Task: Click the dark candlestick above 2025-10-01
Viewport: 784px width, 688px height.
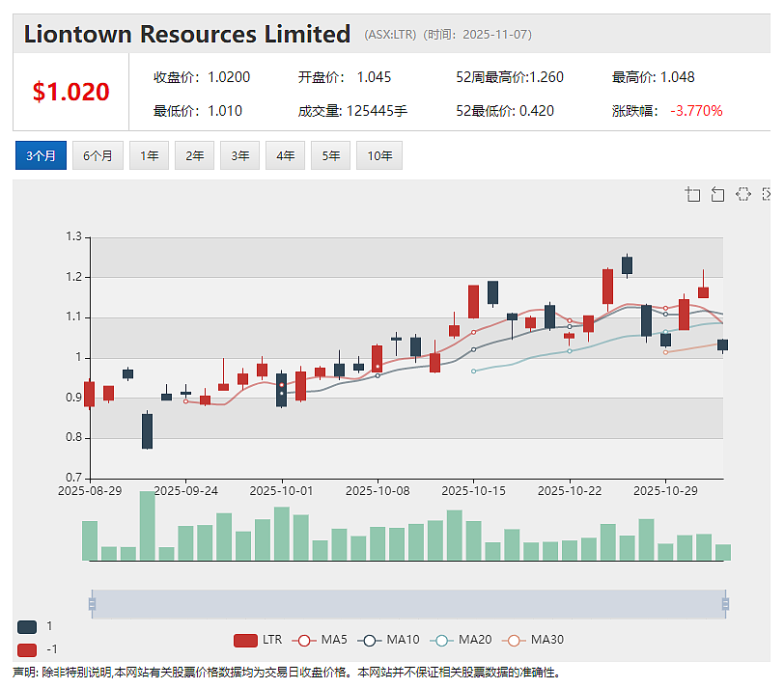Action: (x=282, y=390)
